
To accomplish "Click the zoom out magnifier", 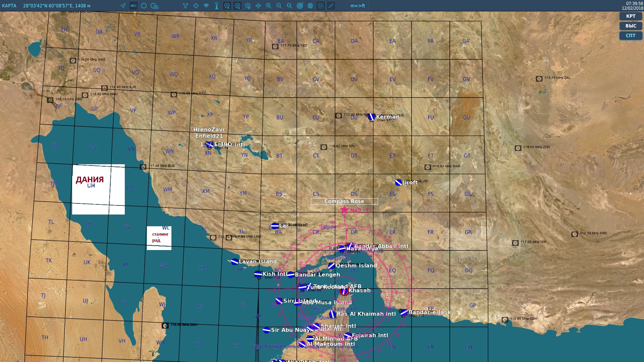I will click(279, 6).
